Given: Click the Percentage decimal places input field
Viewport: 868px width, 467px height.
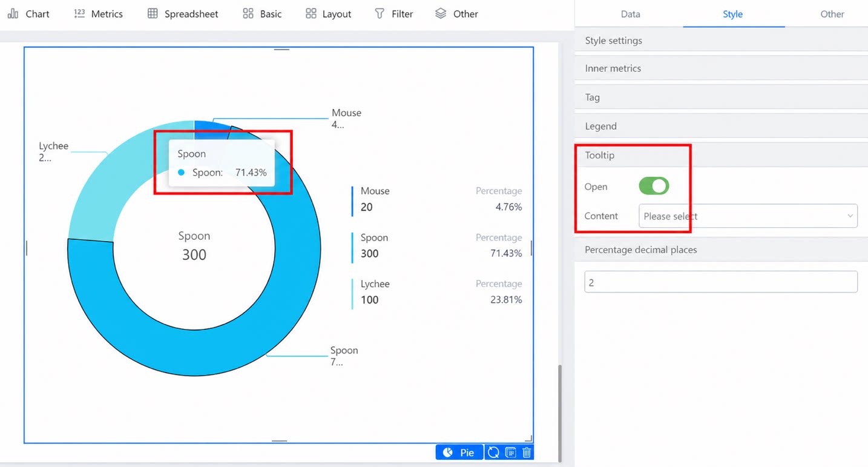Looking at the screenshot, I should [x=721, y=282].
